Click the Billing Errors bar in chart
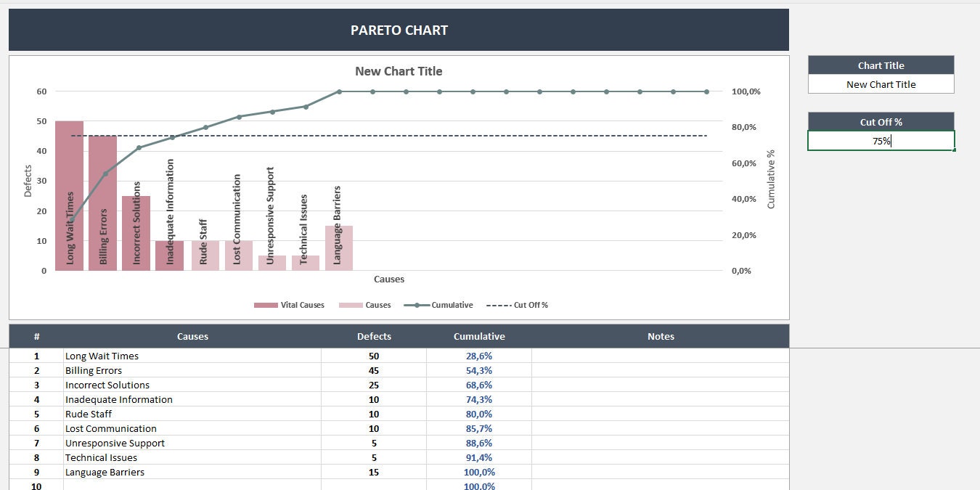Screen dimensions: 980x490 click(x=102, y=203)
